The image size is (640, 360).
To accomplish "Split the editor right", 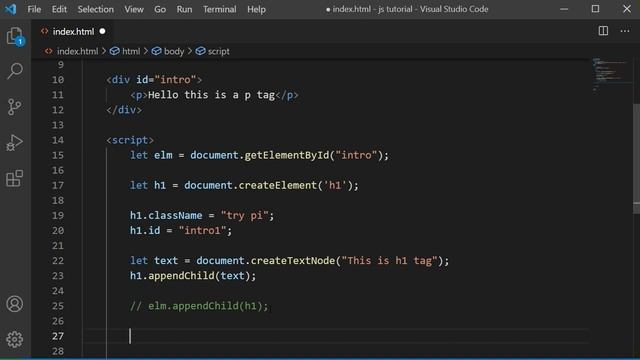I will tap(603, 31).
